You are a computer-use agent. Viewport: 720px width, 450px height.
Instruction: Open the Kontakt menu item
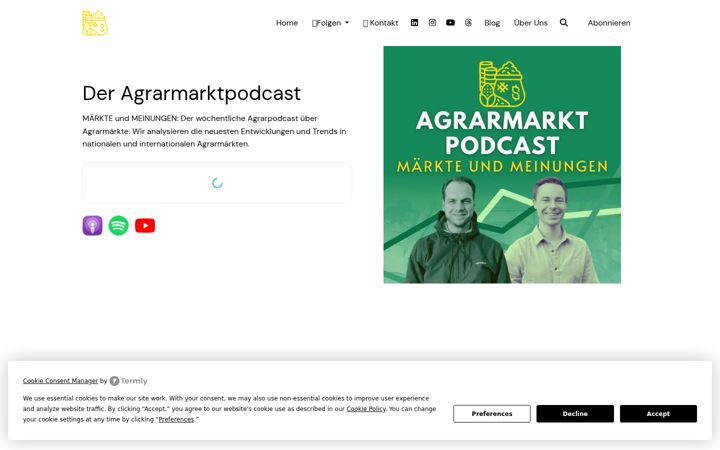click(x=381, y=23)
